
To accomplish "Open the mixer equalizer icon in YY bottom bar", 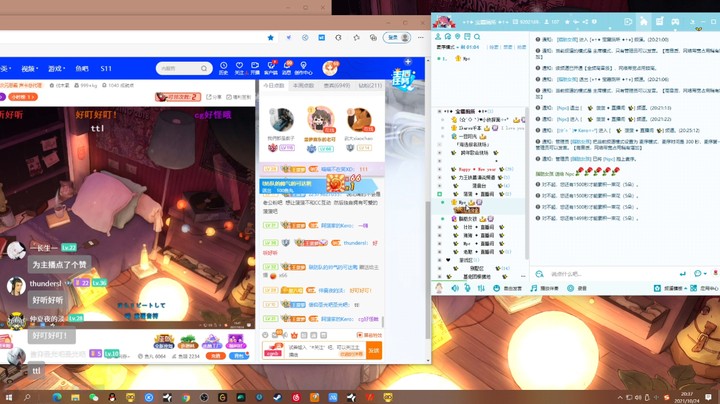I will (481, 288).
